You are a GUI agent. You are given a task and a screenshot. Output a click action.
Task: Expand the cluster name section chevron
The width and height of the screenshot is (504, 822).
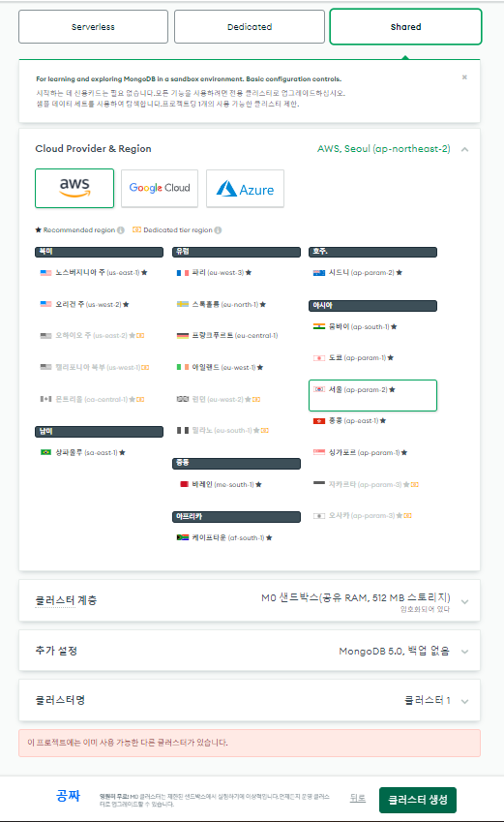click(464, 701)
